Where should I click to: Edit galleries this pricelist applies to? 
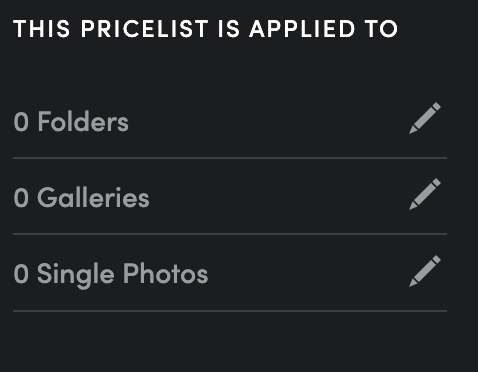425,194
